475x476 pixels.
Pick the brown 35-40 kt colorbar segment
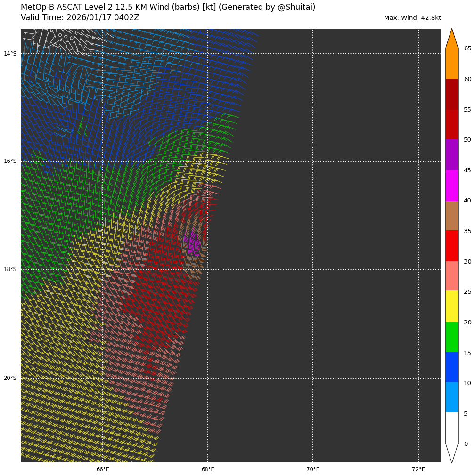pos(451,216)
